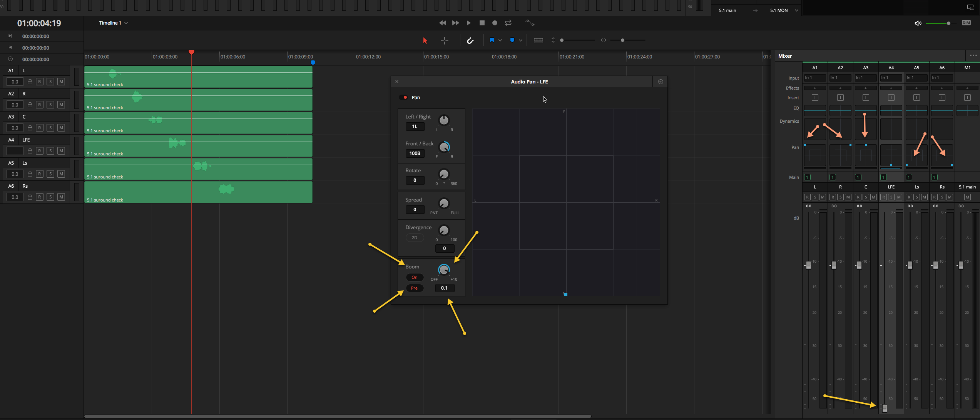Mute track A4 LFE in track header
The height and width of the screenshot is (420, 980).
61,151
